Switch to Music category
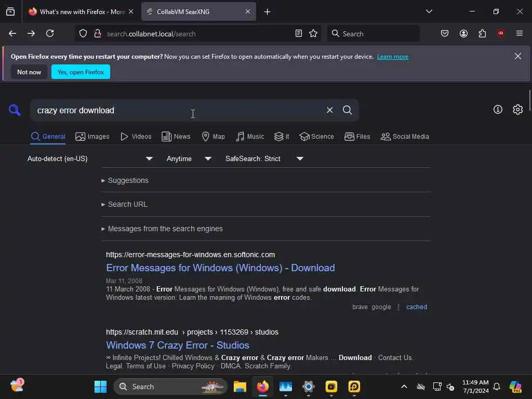The width and height of the screenshot is (532, 399). 250,137
